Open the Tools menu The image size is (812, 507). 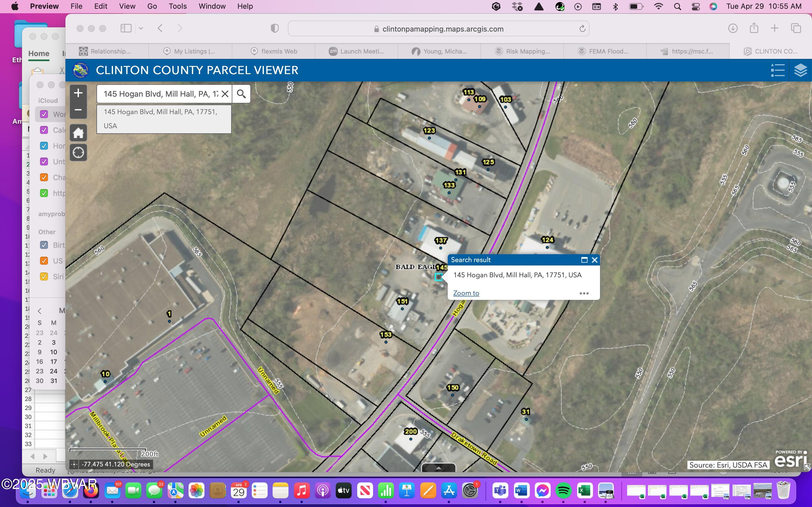[177, 6]
